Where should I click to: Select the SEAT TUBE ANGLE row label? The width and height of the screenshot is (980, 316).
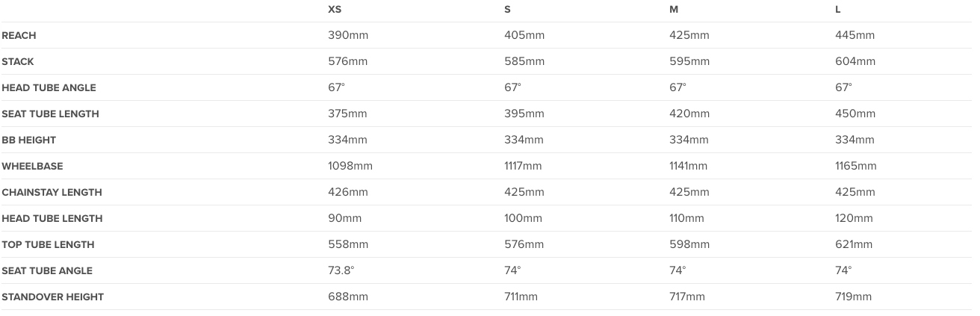click(47, 271)
